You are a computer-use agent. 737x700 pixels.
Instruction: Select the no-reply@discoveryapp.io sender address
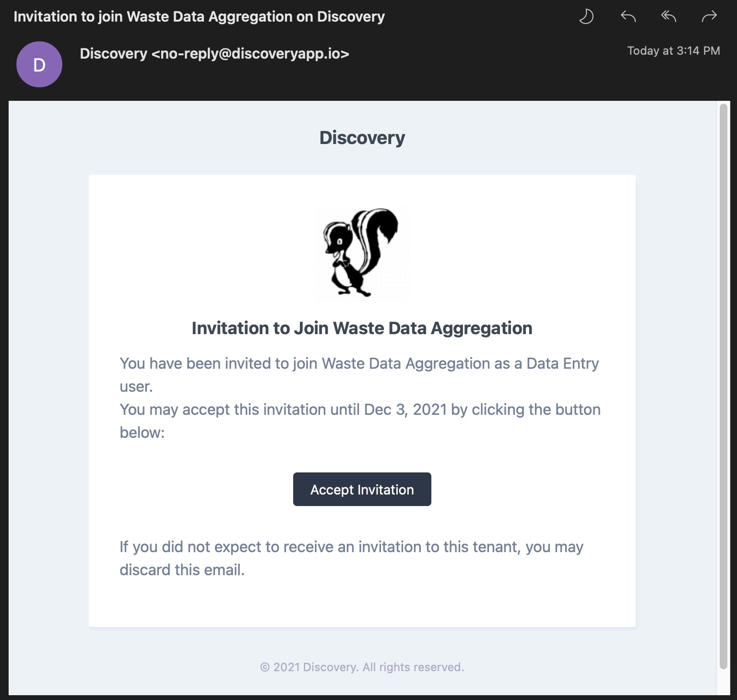click(250, 53)
